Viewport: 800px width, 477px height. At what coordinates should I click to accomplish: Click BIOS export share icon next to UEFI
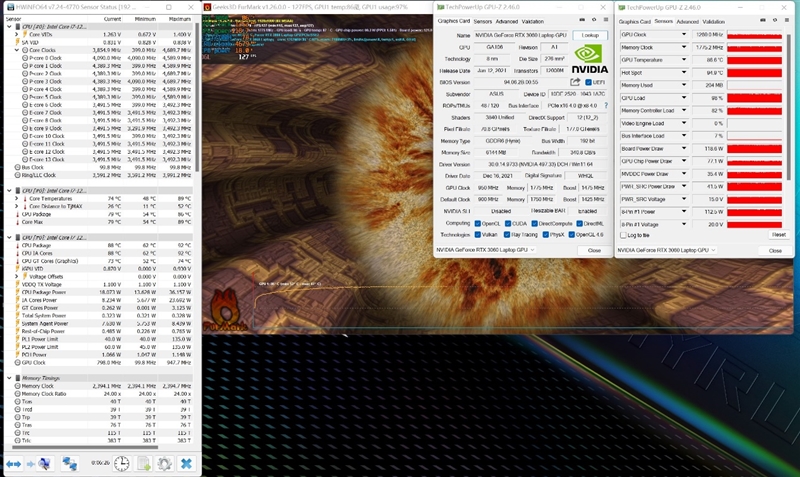click(x=575, y=82)
